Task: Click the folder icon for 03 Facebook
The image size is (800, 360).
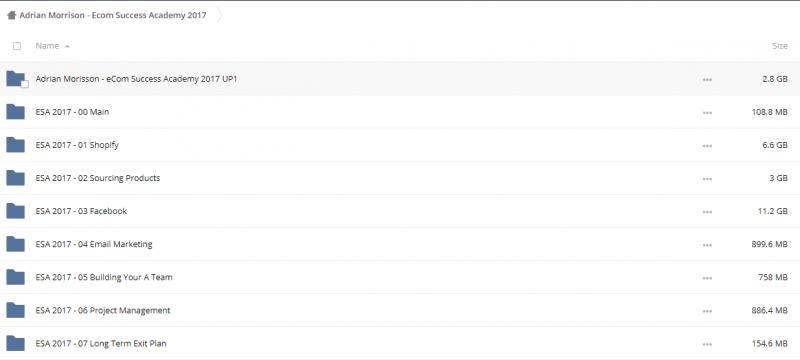Action: [15, 211]
